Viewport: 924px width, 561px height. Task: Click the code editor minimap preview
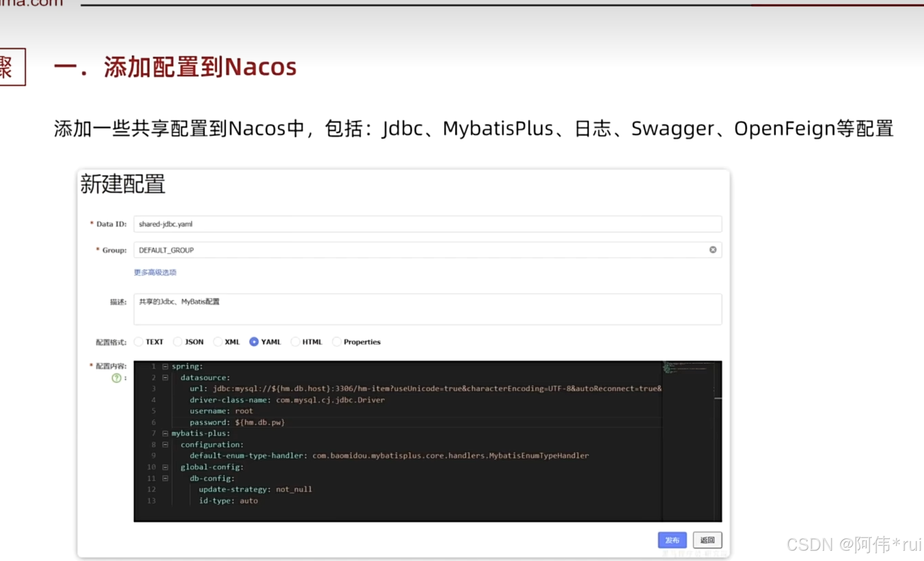(x=688, y=367)
